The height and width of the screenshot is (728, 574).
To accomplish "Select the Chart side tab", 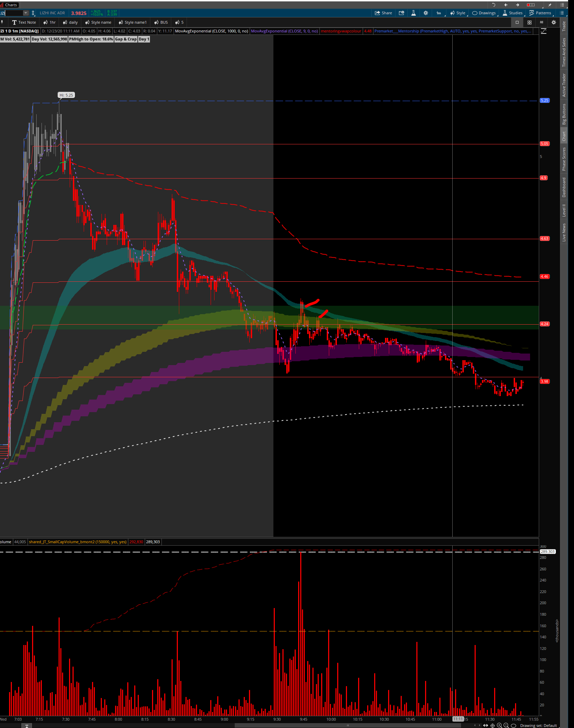I will [564, 136].
